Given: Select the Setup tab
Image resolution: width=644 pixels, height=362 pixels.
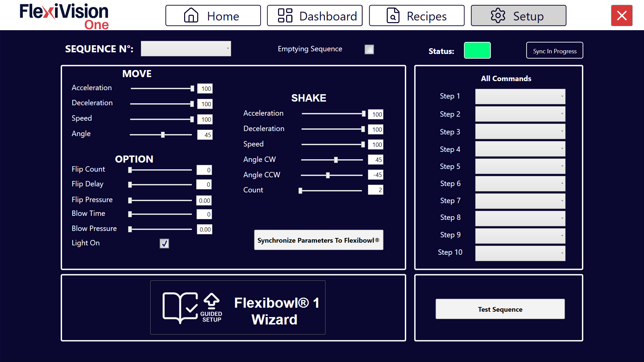Looking at the screenshot, I should 519,15.
